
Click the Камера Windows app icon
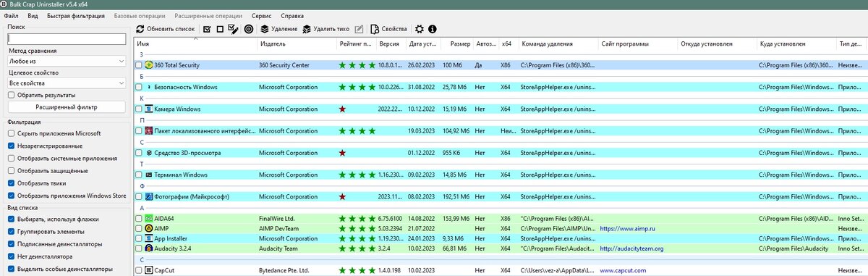pos(149,109)
